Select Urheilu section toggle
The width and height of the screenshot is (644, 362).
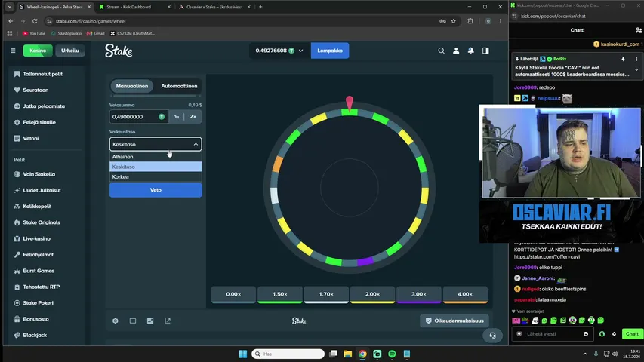(x=69, y=51)
